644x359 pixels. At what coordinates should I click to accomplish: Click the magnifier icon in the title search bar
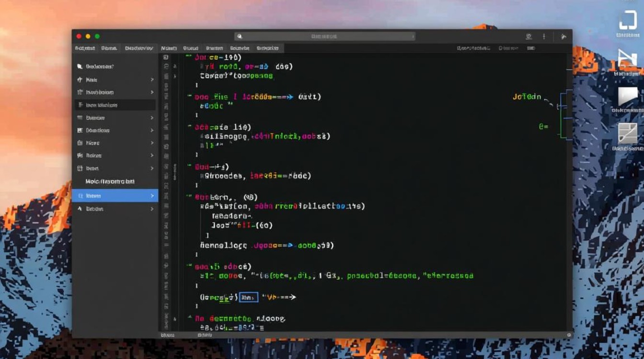click(x=240, y=36)
